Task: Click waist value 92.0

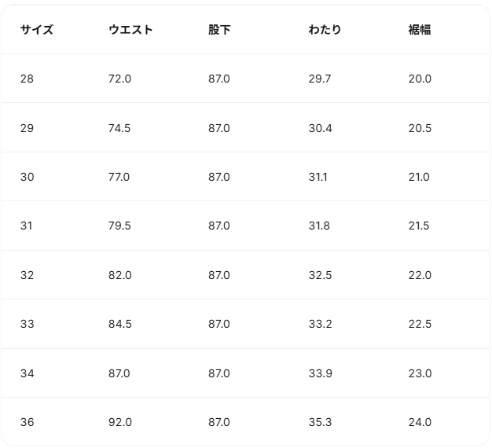Action: [x=119, y=422]
